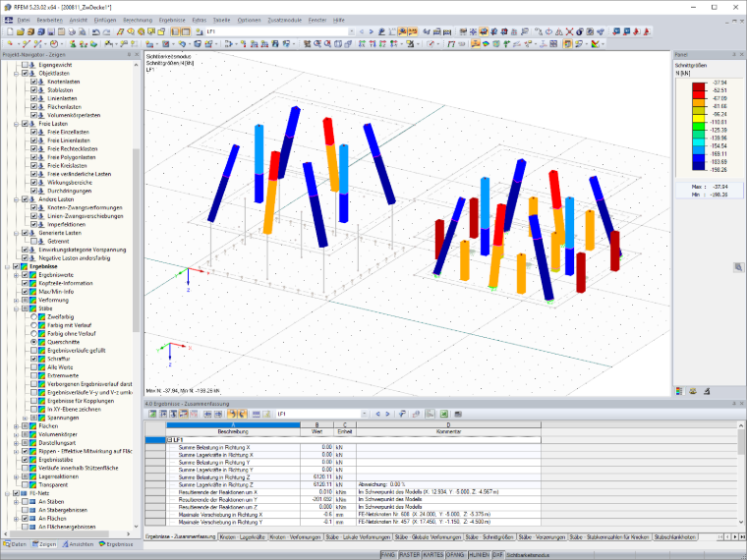
Task: Open the Berechnung menu
Action: [138, 20]
